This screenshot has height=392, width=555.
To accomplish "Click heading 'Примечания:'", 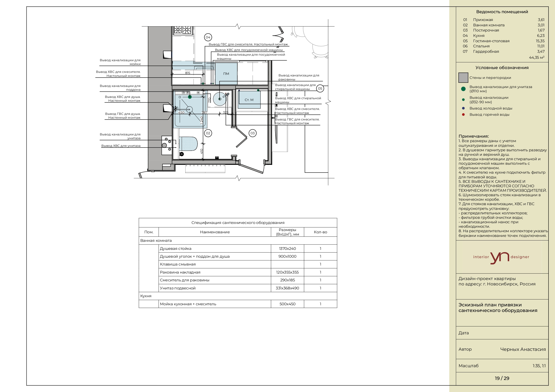I will 474,136.
